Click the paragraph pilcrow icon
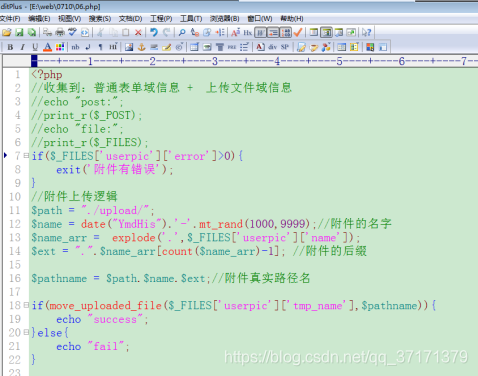Viewport: 478px width, 376px height. [x=100, y=47]
